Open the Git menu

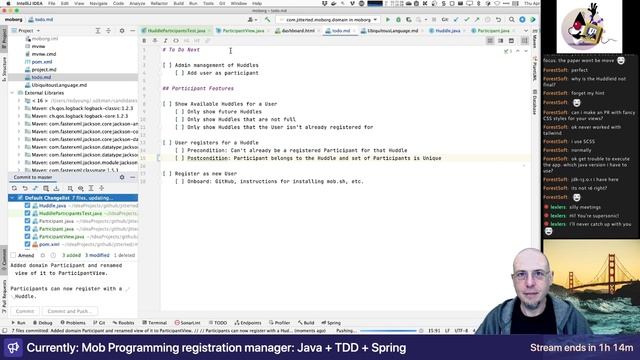(x=222, y=3)
